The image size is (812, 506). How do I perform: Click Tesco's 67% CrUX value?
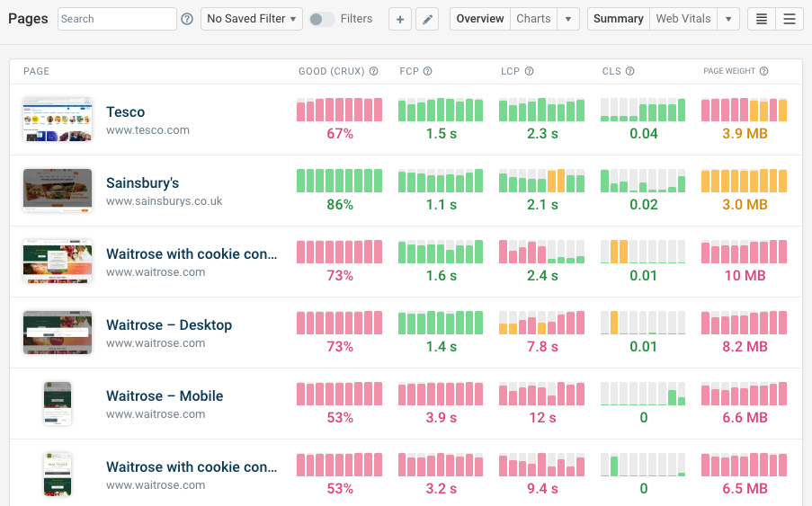(340, 134)
